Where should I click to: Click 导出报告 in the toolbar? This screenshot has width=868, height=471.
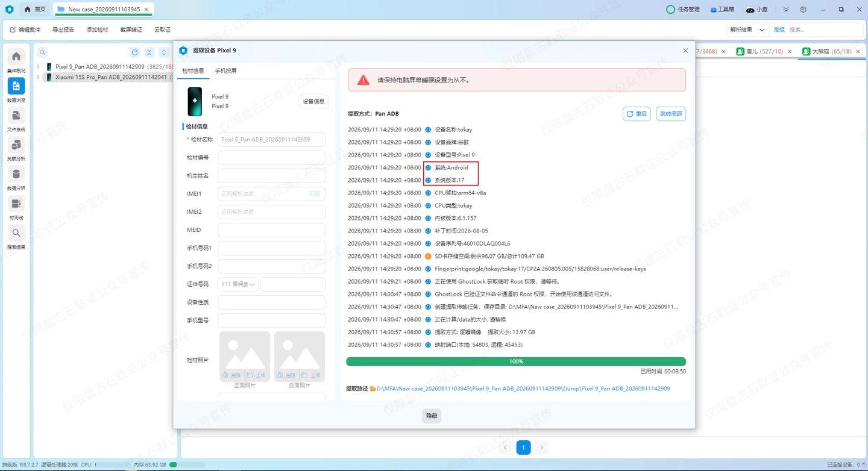(x=63, y=30)
